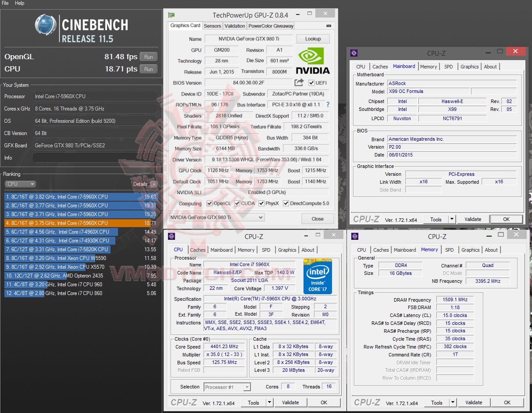
Task: Click the Cinebench logo sphere
Action: 46,25
